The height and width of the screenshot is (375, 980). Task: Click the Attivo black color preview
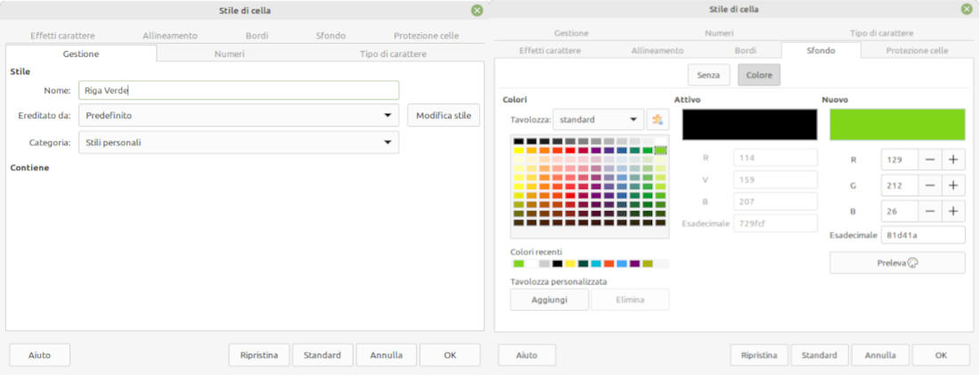[749, 125]
